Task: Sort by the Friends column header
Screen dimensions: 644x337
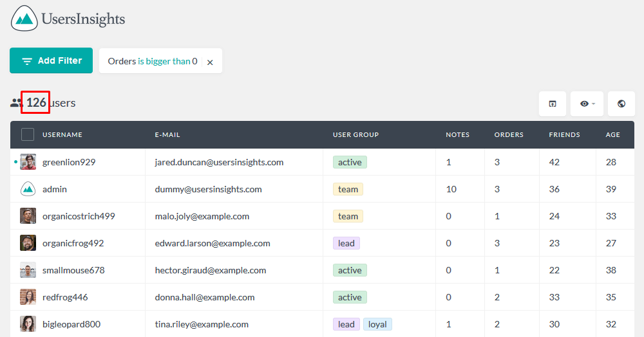Action: [x=564, y=134]
